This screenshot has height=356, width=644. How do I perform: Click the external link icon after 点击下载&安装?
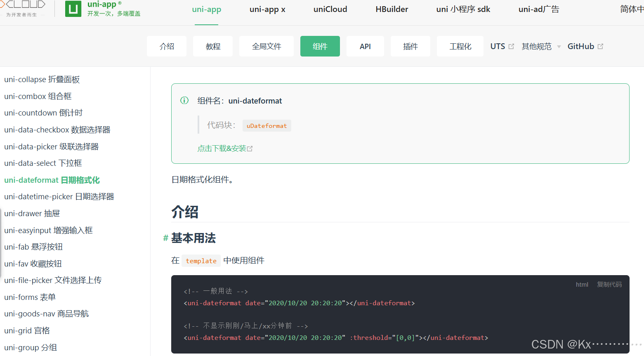tap(250, 149)
